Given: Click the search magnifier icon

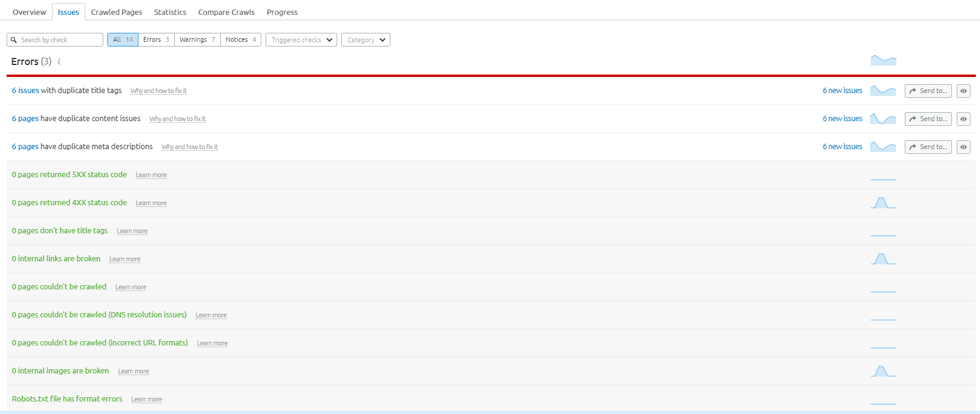Looking at the screenshot, I should click(x=14, y=40).
